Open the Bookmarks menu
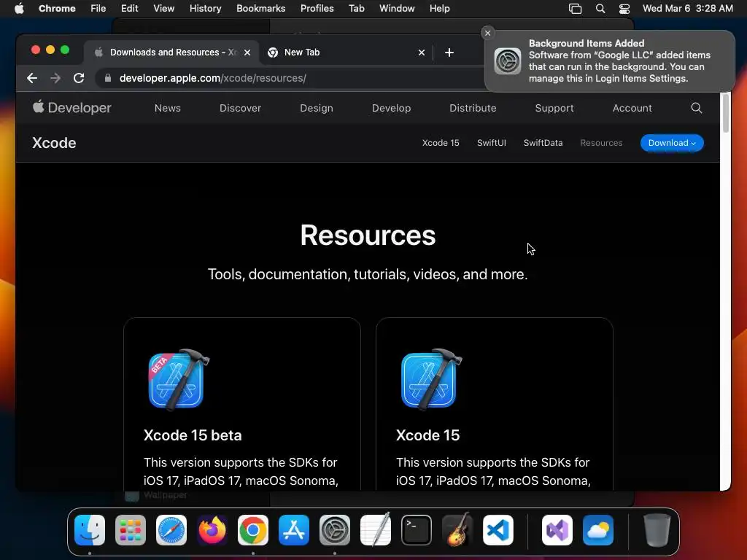The image size is (747, 560). click(260, 9)
